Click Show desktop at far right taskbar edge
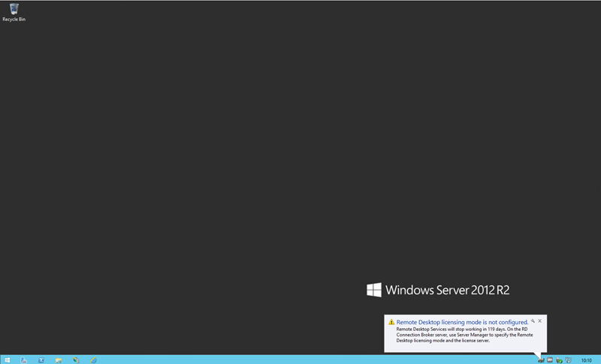The image size is (601, 364). click(x=599, y=359)
